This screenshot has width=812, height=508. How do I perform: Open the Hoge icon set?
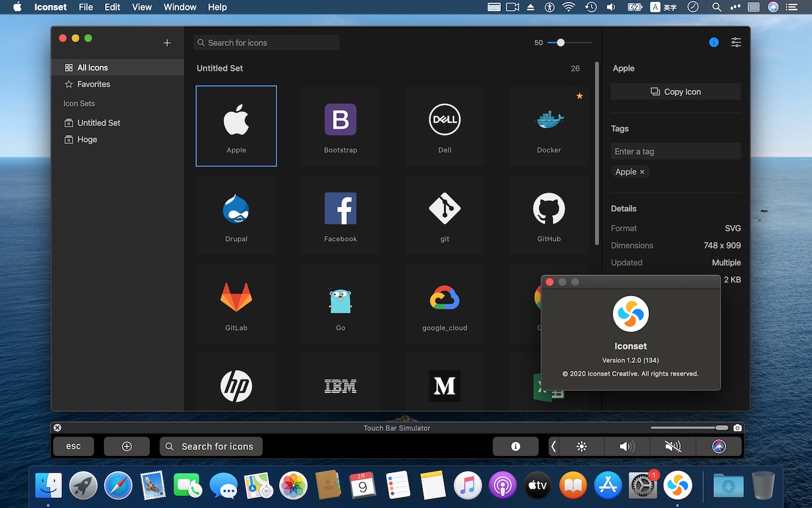click(118, 139)
